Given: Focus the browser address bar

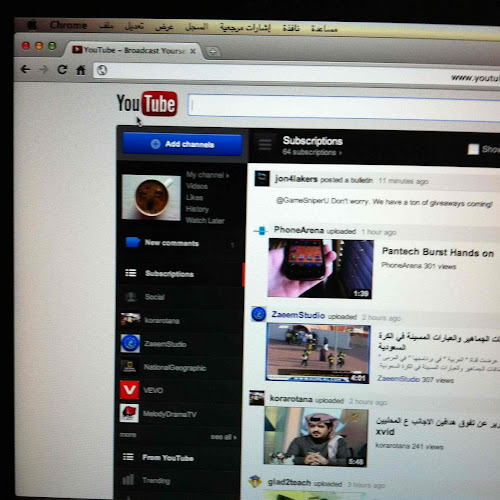Looking at the screenshot, I should (297, 73).
